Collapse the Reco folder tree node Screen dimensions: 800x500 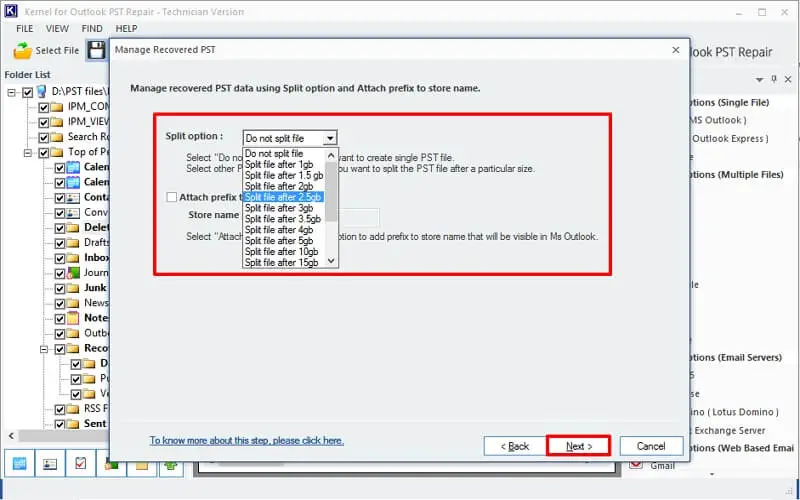[44, 349]
